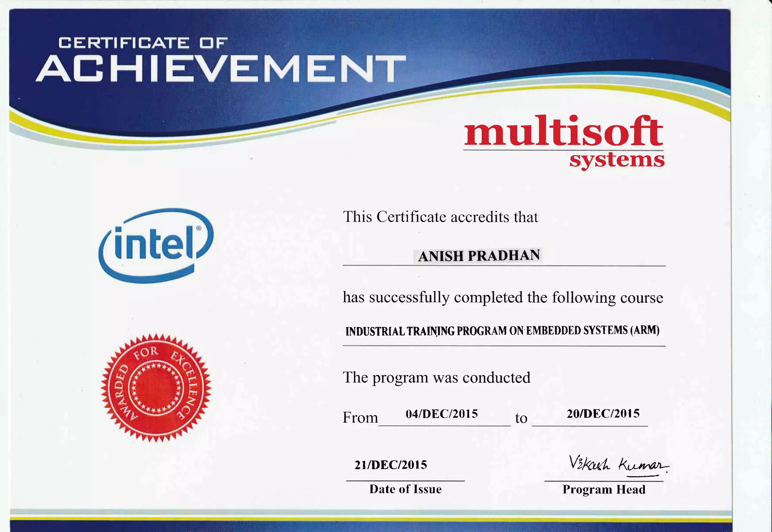Click the Date of Issue label

point(405,489)
